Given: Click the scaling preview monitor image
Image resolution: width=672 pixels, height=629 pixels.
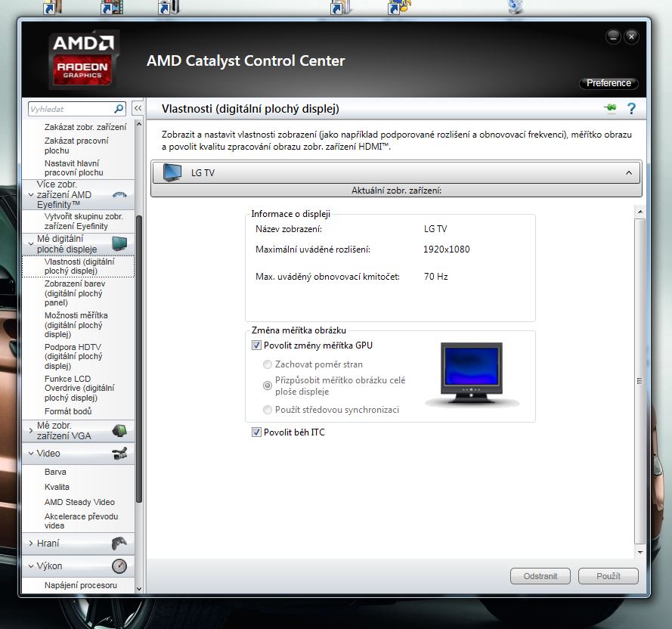Looking at the screenshot, I should point(472,374).
